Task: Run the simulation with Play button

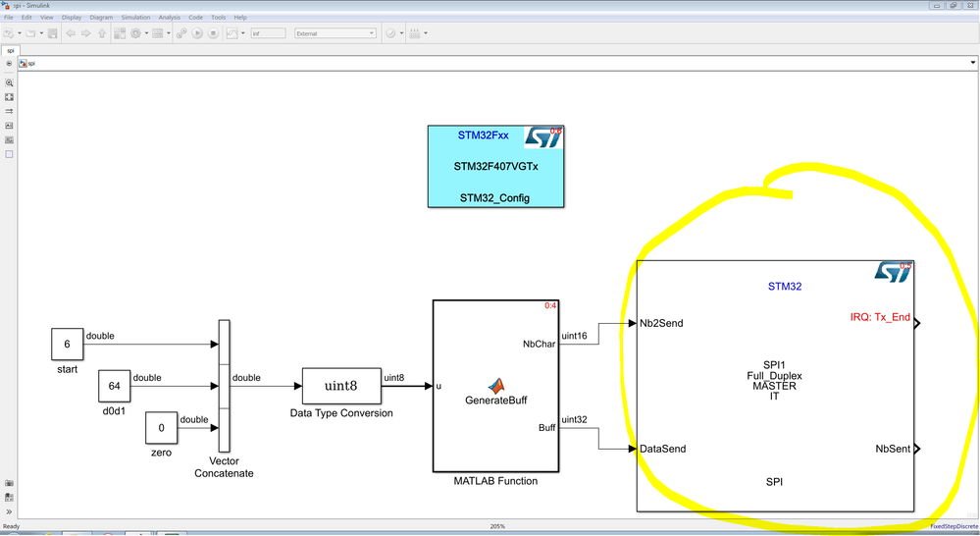Action: point(197,33)
